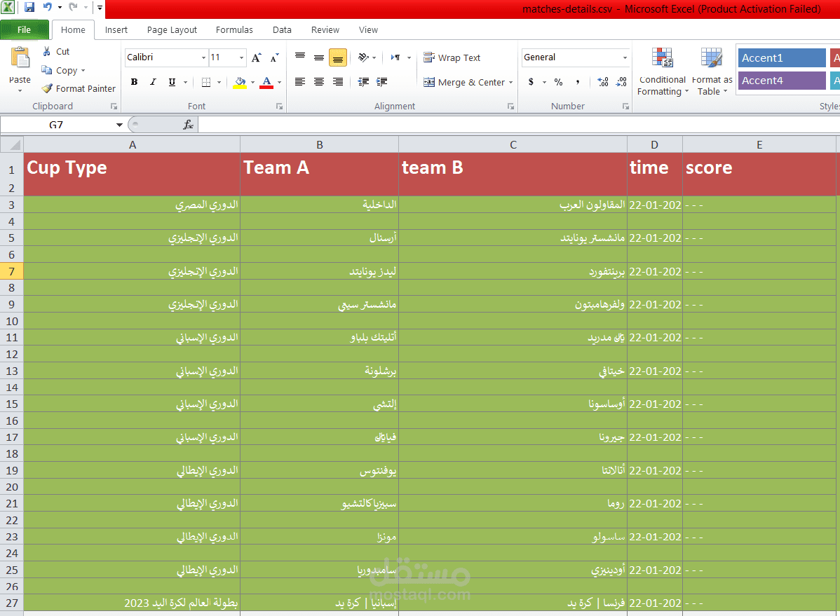Expand the Fill Color dropdown arrow
The image size is (840, 616).
[253, 82]
